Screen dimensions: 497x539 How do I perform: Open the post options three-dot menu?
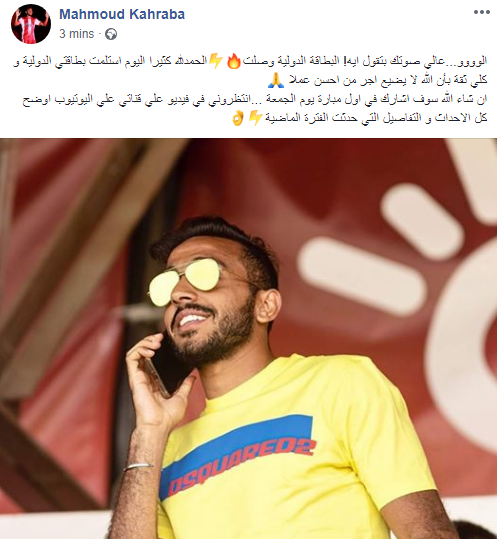(481, 12)
